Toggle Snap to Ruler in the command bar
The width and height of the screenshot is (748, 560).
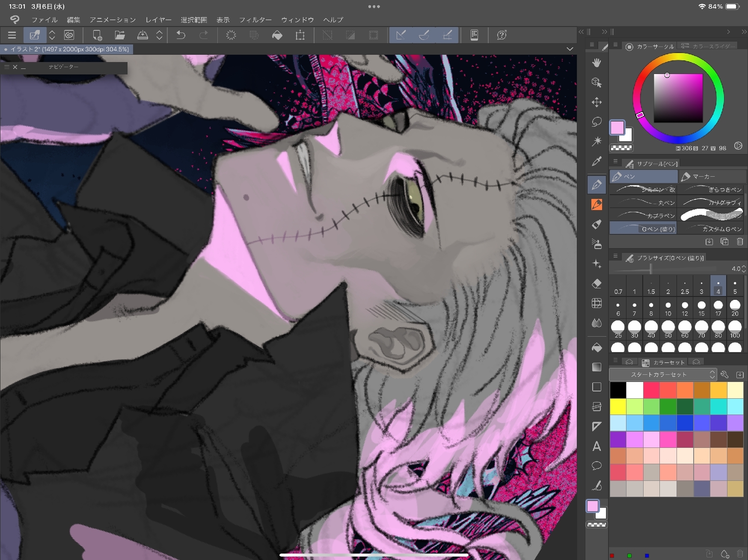pos(401,35)
